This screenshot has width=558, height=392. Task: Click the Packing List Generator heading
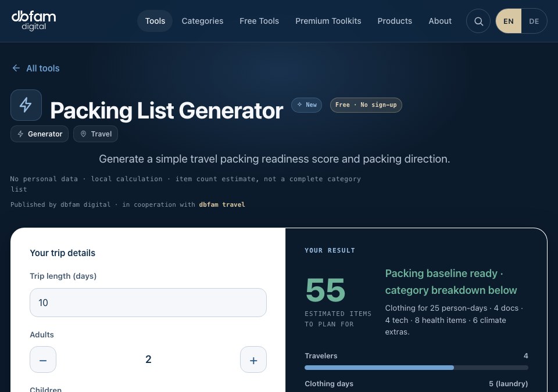tap(167, 110)
